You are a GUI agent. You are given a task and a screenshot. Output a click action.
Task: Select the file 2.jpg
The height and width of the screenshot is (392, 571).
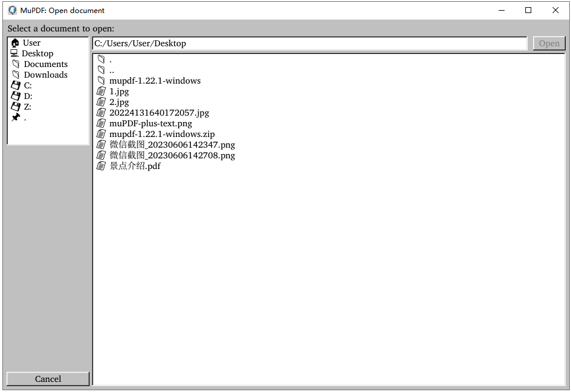pos(119,102)
